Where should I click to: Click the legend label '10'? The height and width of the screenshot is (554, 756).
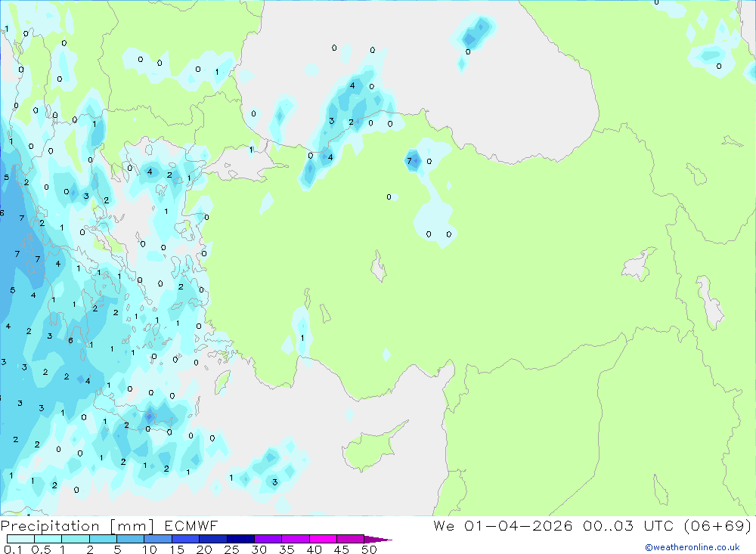coord(150,549)
